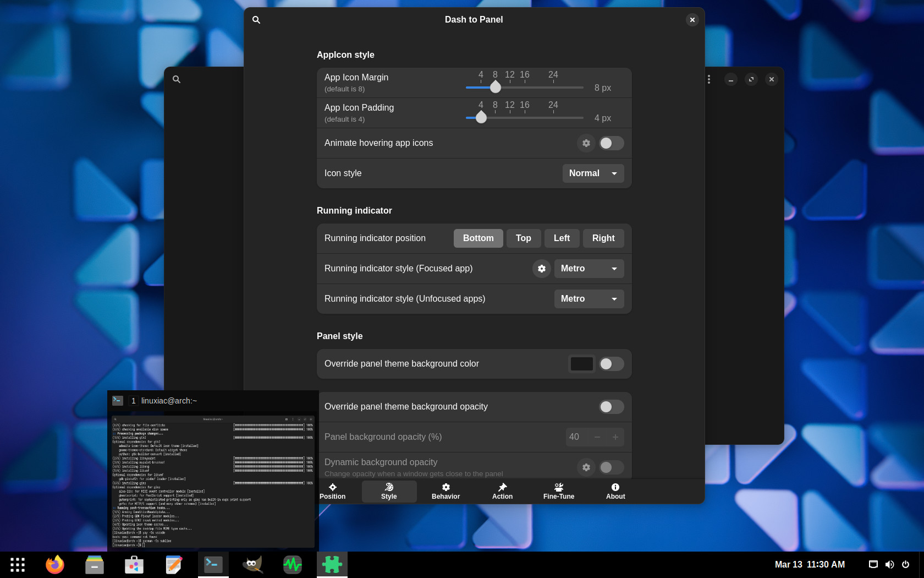
Task: Switch to the Position tab
Action: [333, 492]
